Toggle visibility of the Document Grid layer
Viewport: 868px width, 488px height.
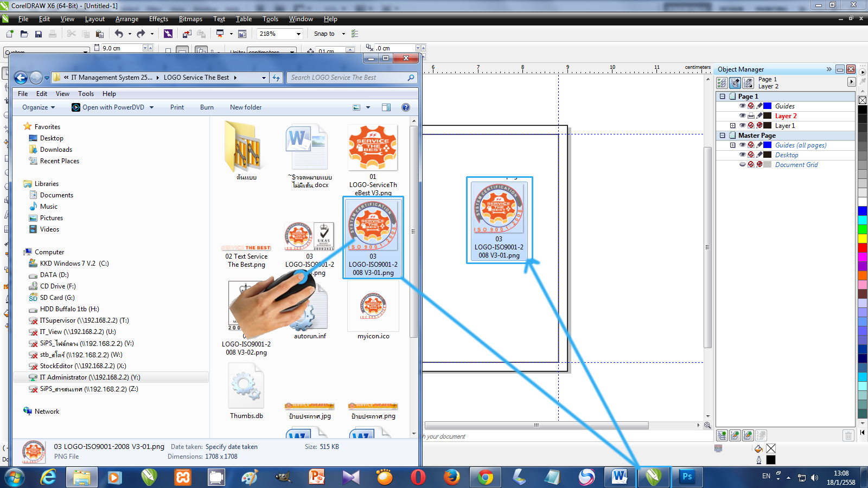click(x=742, y=164)
